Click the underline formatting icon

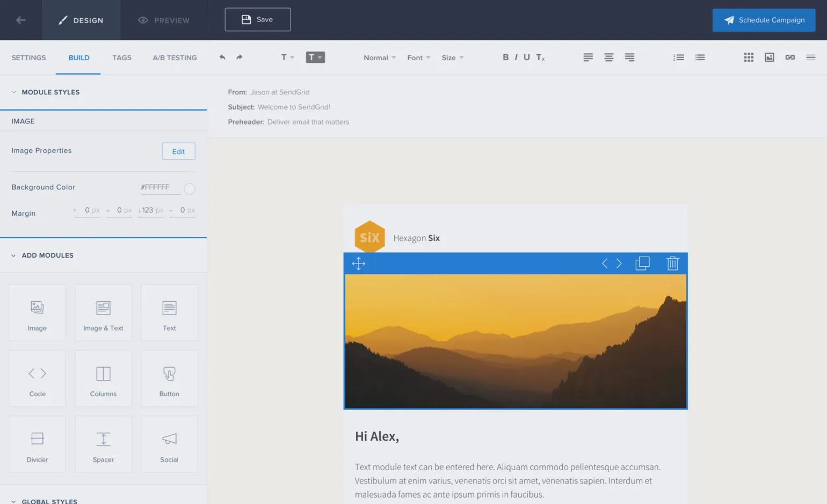coord(526,57)
